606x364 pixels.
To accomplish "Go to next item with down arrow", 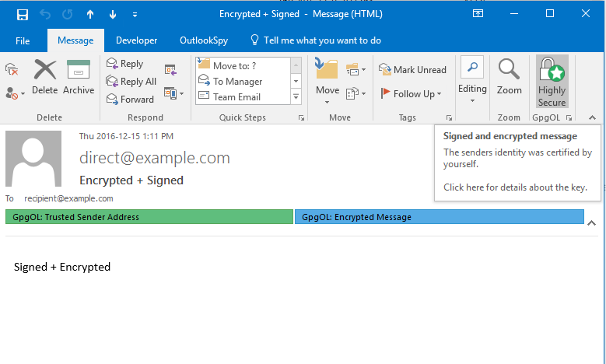I will [x=114, y=14].
